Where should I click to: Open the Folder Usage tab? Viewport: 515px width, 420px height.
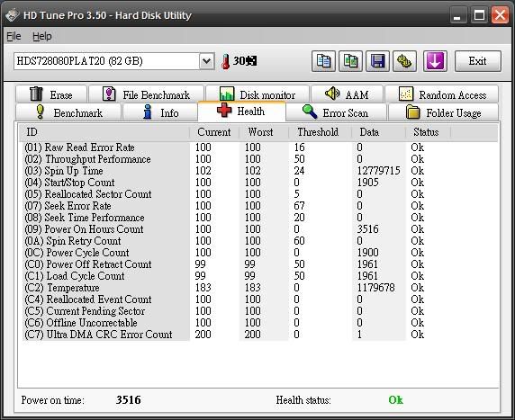coord(443,112)
